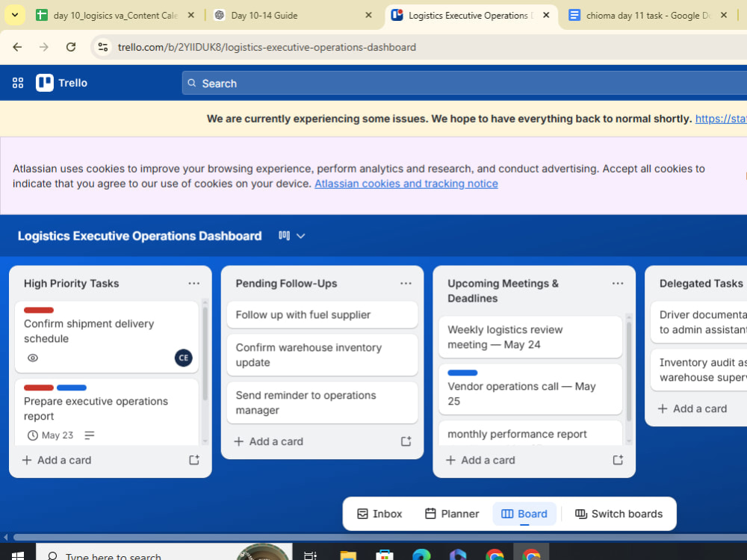Open File Explorer from the taskbar
This screenshot has height=560, width=747.
(x=348, y=556)
